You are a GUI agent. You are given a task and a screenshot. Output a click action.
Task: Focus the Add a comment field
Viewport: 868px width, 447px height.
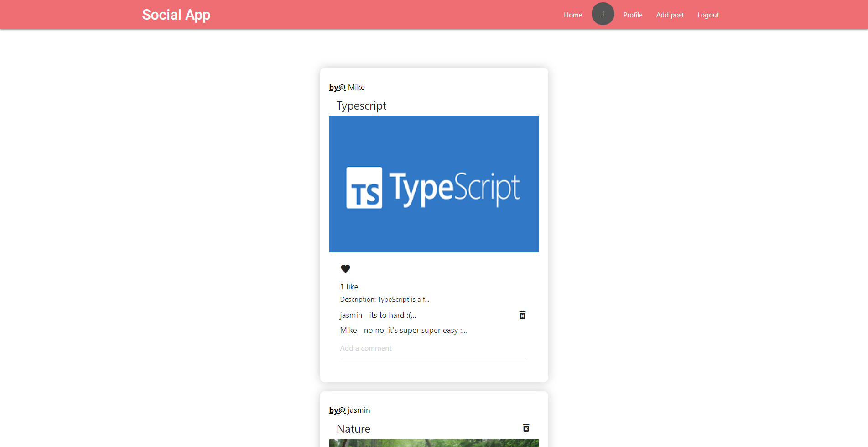pos(434,348)
